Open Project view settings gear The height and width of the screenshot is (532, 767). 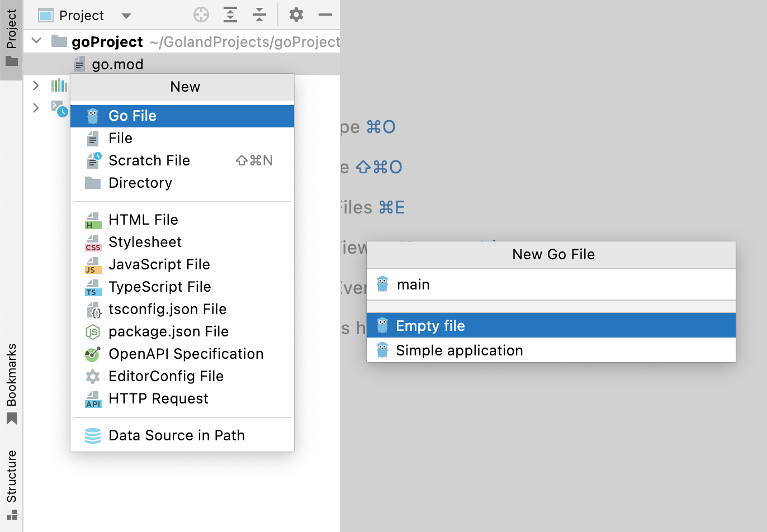coord(296,15)
